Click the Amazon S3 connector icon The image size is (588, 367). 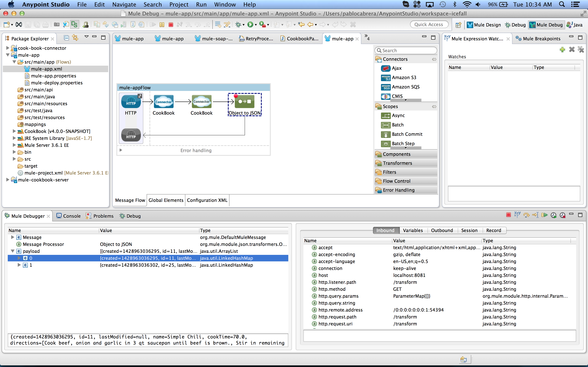click(386, 77)
